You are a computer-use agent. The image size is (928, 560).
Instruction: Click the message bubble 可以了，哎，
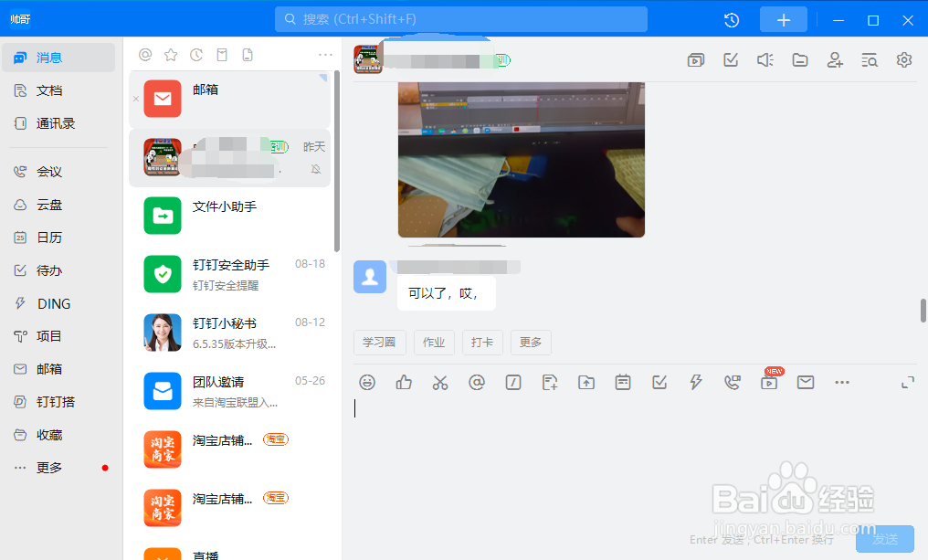(x=447, y=293)
